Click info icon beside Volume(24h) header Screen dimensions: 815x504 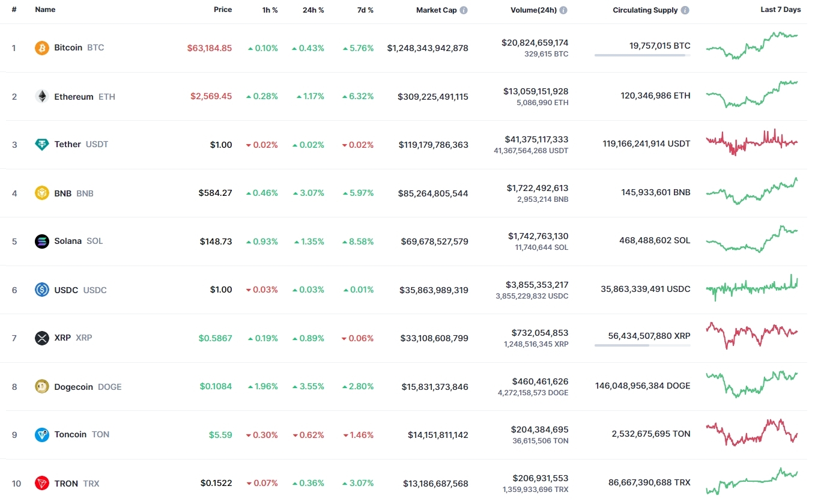click(x=563, y=10)
